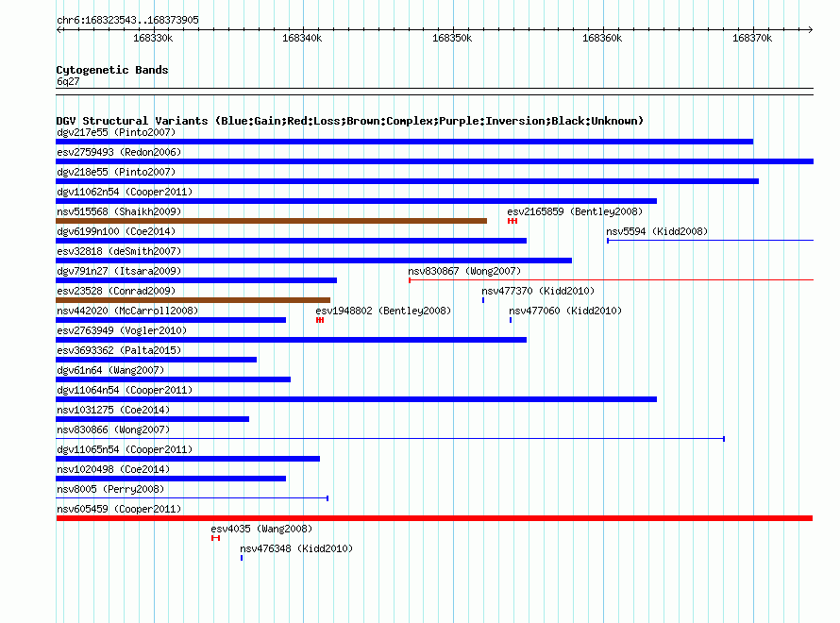The image size is (840, 623).
Task: Click the thin nsv8005 (Perry2008) line
Action: click(193, 498)
